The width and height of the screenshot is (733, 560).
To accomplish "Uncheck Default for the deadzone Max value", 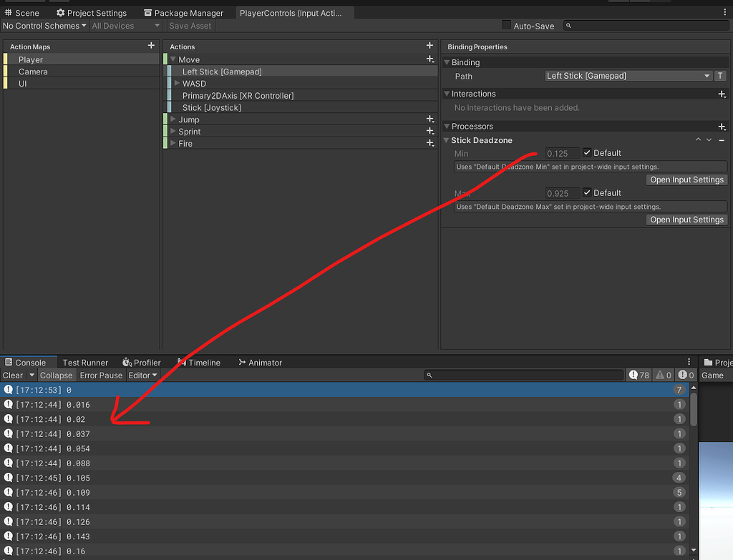I will tap(587, 192).
